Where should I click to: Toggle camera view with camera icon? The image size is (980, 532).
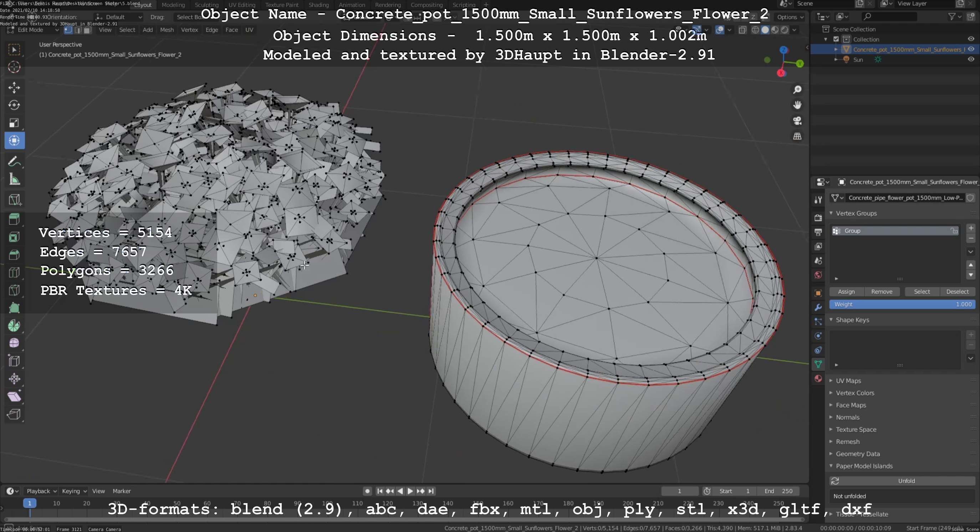(x=797, y=121)
